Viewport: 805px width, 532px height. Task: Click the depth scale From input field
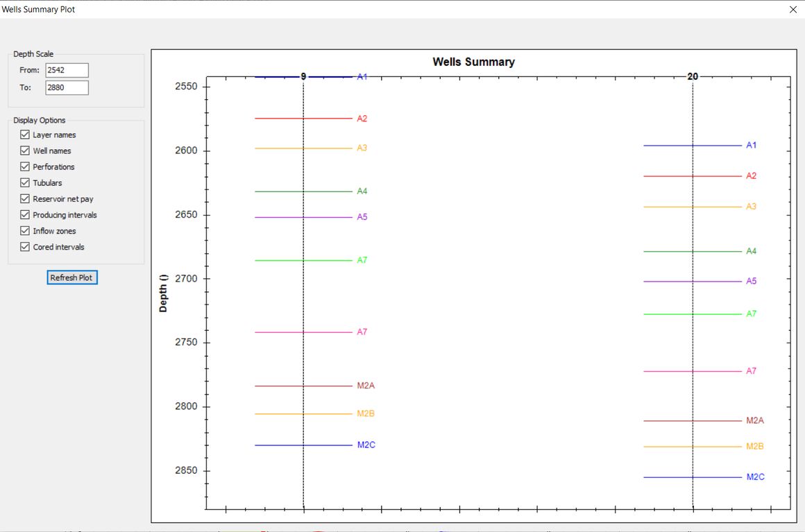pos(67,70)
